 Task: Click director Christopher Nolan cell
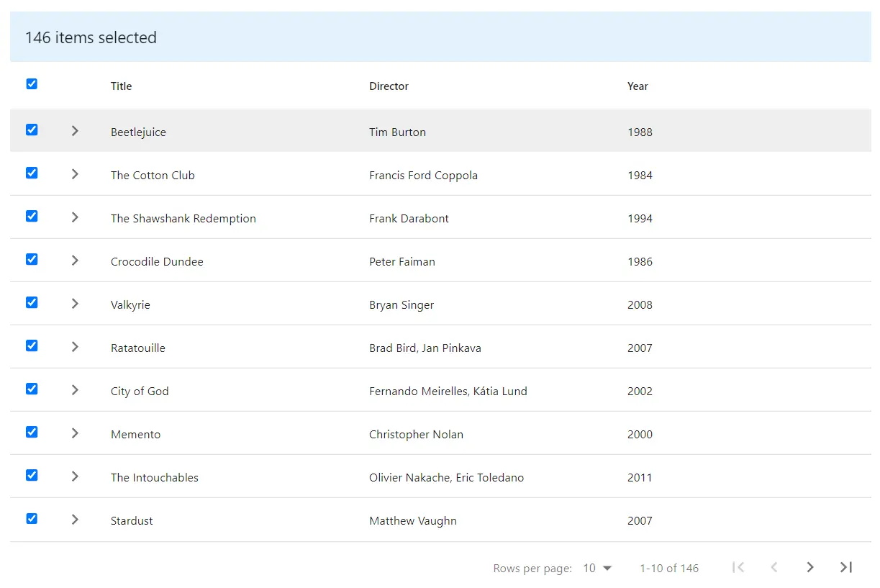point(416,435)
